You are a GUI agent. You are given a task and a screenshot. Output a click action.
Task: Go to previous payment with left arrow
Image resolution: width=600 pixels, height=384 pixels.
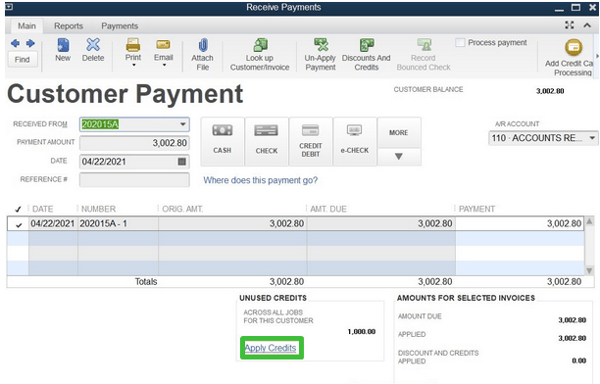click(15, 43)
